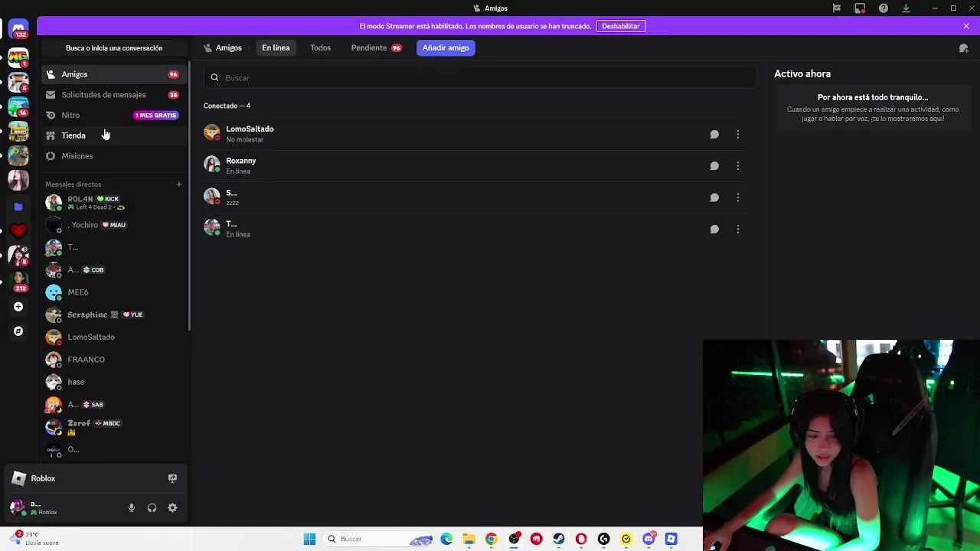980x551 pixels.
Task: Open new group DM icon
Action: [x=963, y=48]
